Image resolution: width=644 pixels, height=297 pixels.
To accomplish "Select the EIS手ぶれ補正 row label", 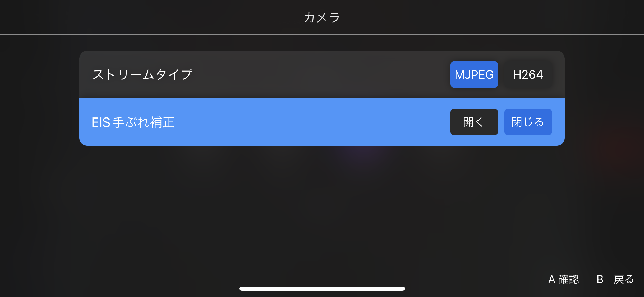I will pos(133,122).
